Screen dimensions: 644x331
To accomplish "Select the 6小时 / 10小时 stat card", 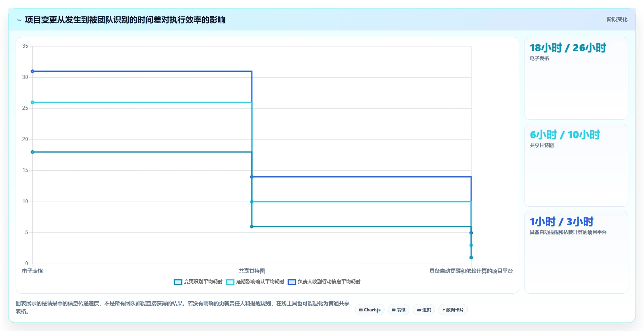I will point(576,165).
